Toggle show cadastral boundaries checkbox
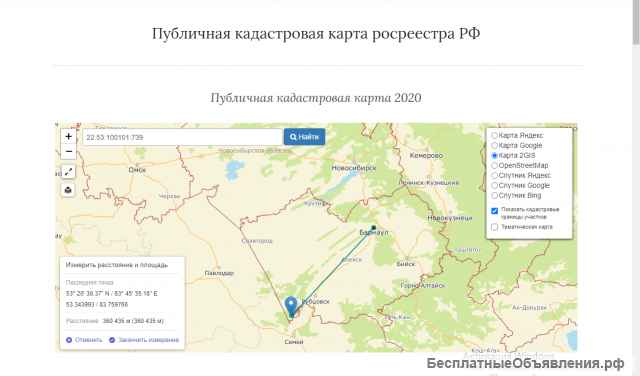The height and width of the screenshot is (376, 640). point(494,211)
